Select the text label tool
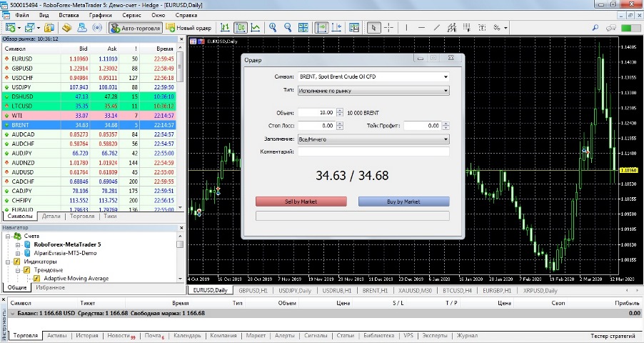The image size is (644, 343). click(x=482, y=28)
